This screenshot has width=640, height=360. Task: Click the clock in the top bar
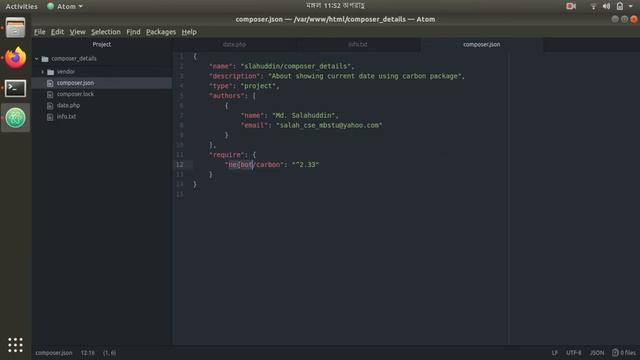click(335, 6)
